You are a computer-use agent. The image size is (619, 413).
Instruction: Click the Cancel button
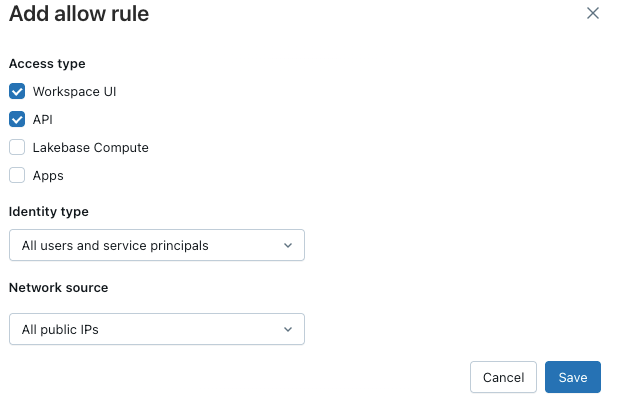coord(503,377)
